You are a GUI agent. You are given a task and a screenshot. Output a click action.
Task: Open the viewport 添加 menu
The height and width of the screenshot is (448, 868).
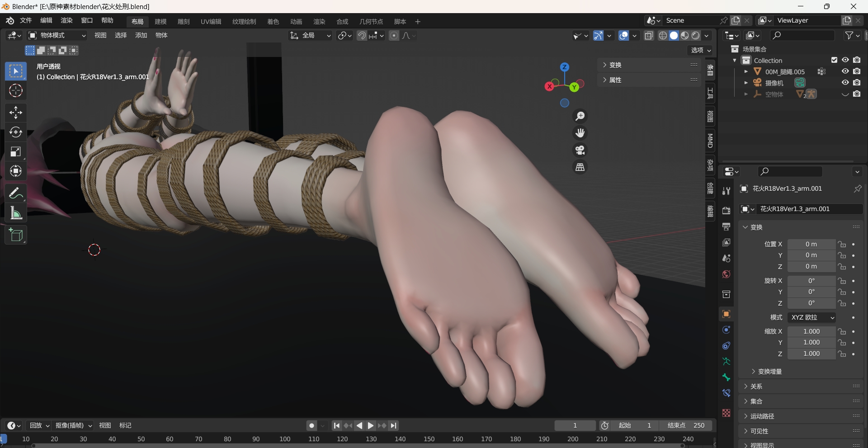pyautogui.click(x=141, y=36)
